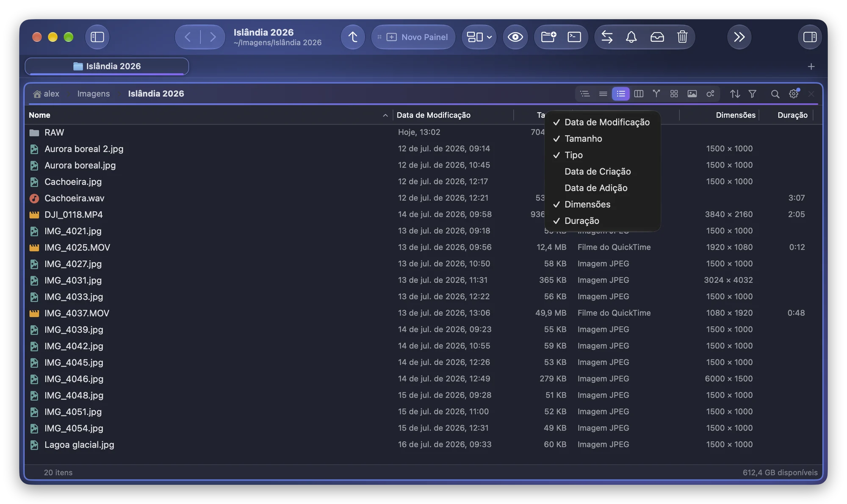Open the panel layout dropdown
The height and width of the screenshot is (504, 847).
click(x=479, y=37)
